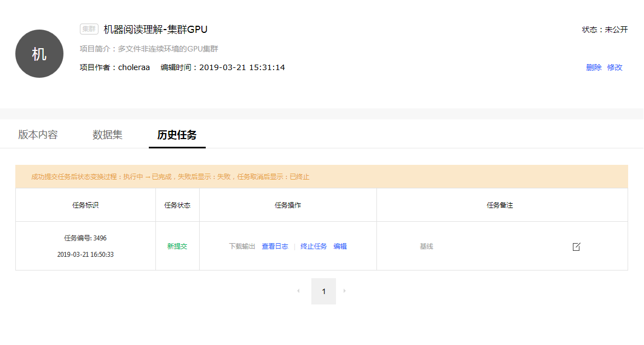The height and width of the screenshot is (345, 644).
Task: Click the 任务备注 column header
Action: pyautogui.click(x=500, y=205)
